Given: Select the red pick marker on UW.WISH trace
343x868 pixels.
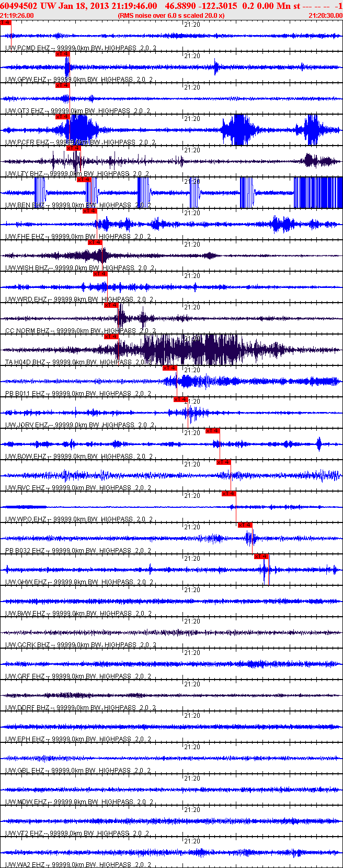Looking at the screenshot, I should (x=95, y=242).
